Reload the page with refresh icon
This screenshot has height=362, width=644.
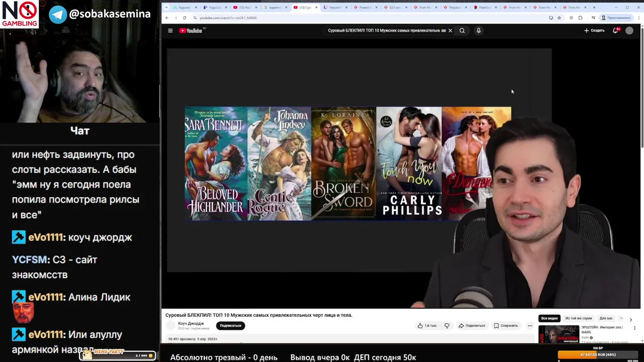coord(185,18)
